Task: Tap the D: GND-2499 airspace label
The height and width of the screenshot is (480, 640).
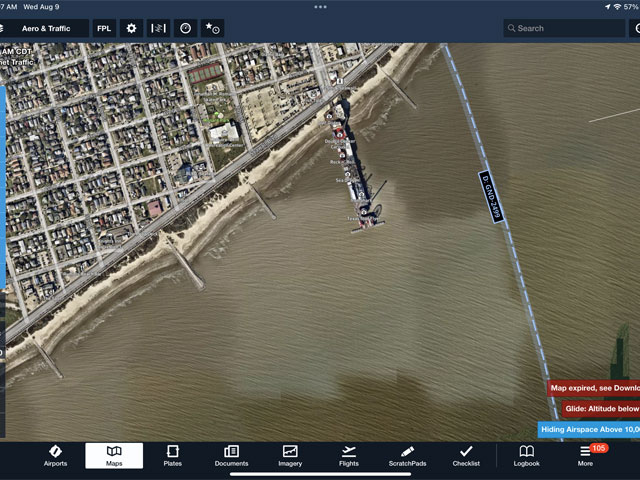Action: tap(491, 197)
